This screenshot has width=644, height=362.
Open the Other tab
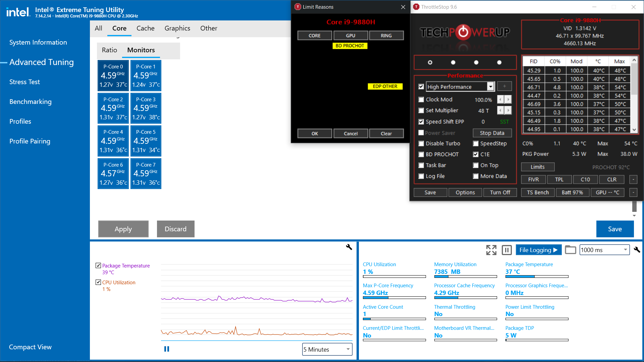tap(209, 28)
